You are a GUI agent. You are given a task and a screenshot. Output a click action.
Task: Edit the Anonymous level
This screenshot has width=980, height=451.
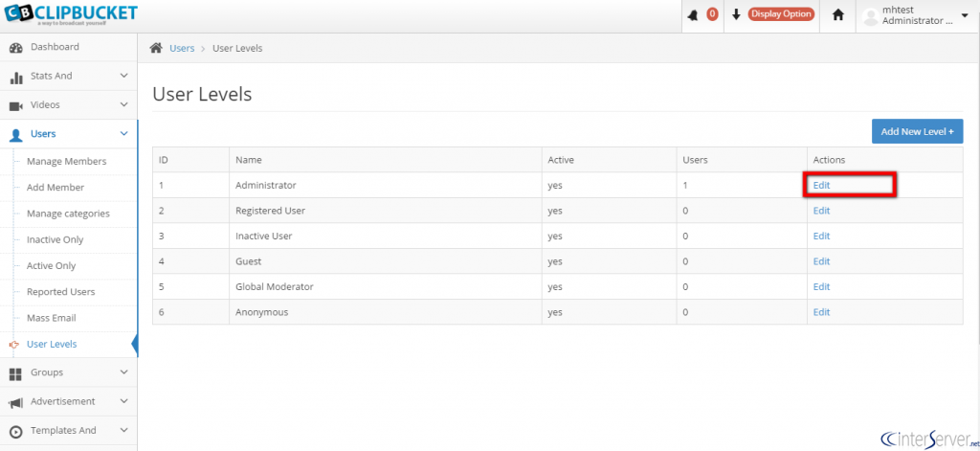[x=821, y=312]
